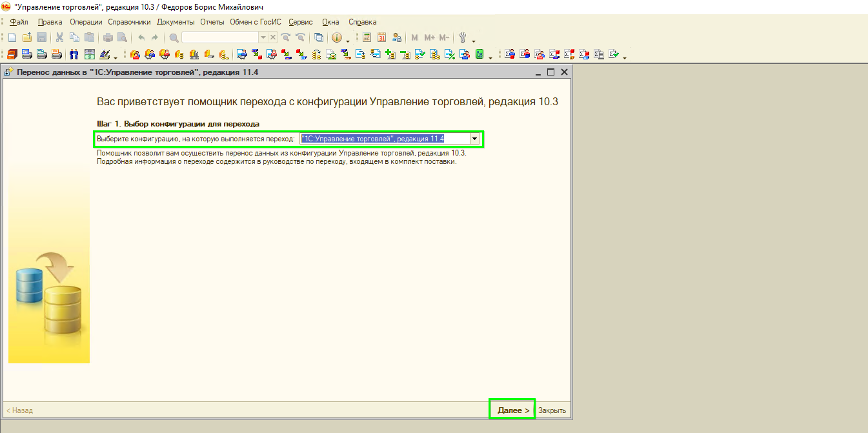Click the M- memory button
Screen dimensions: 868x433
(x=444, y=37)
